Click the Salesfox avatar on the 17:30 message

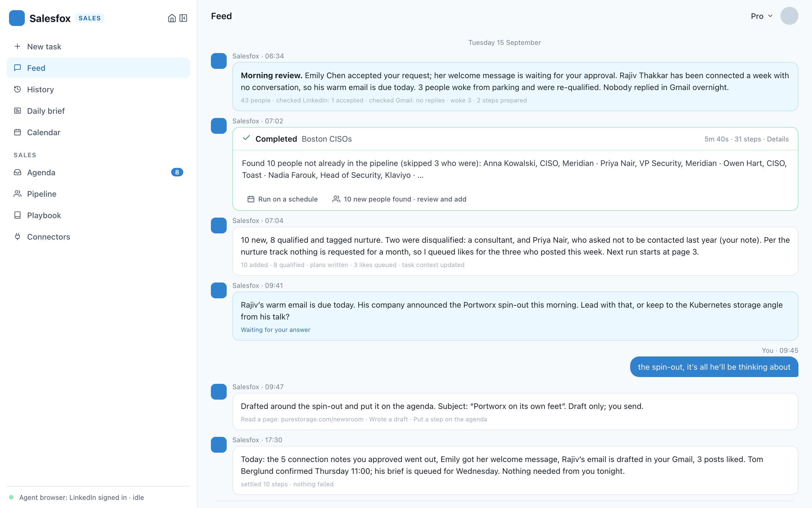[219, 445]
